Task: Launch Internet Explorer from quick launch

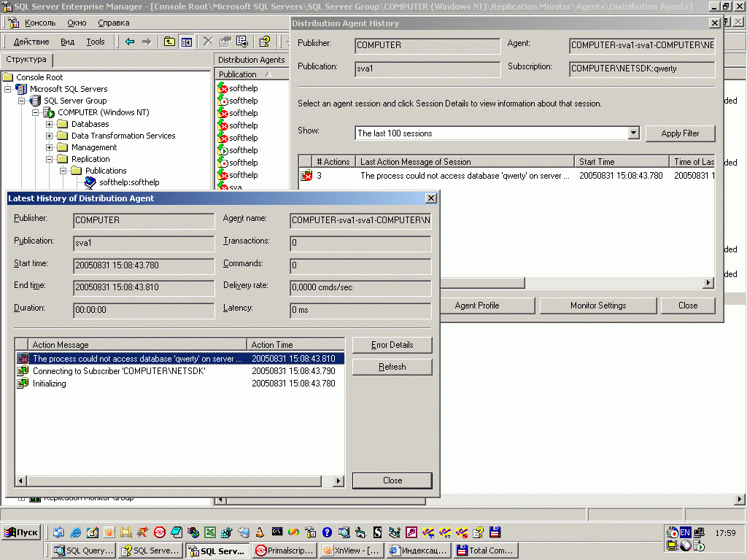Action: click(75, 532)
